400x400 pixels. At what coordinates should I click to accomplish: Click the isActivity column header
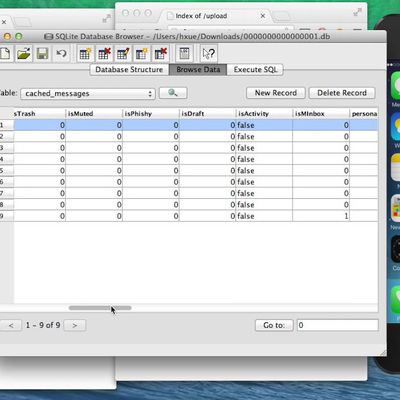264,114
